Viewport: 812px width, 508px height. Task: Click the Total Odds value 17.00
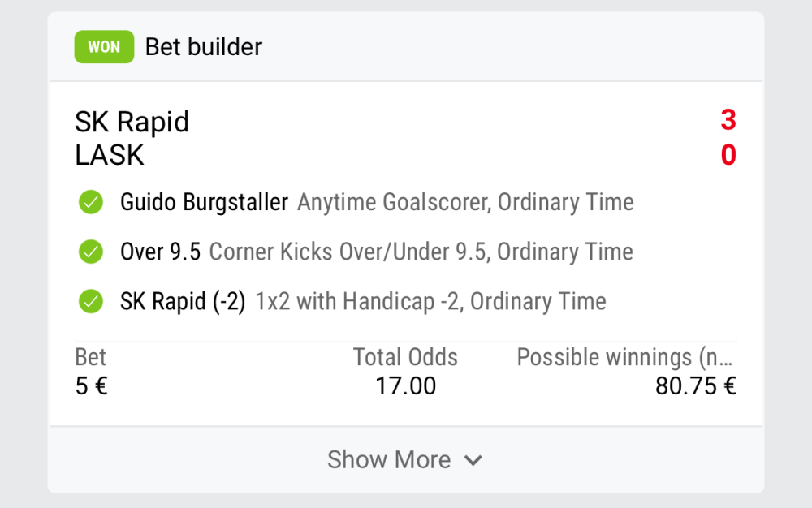click(x=405, y=386)
